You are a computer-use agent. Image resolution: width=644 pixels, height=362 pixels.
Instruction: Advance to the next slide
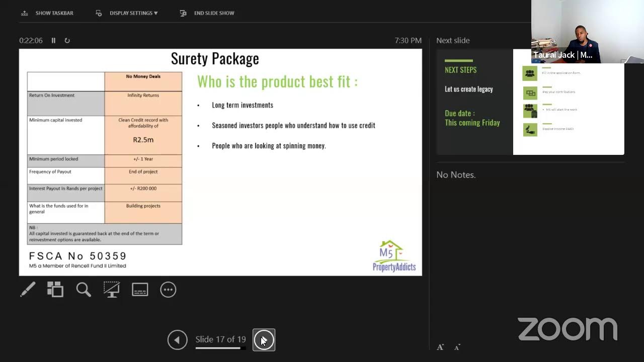[264, 340]
